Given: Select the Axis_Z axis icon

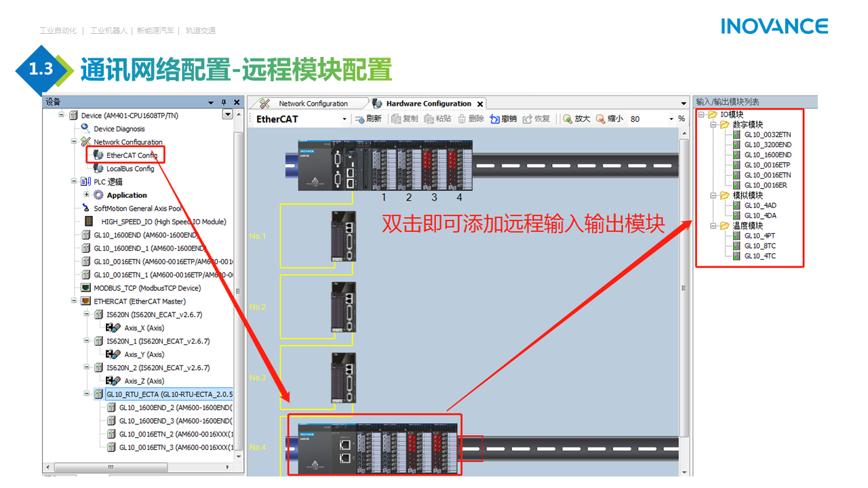Looking at the screenshot, I should click(113, 381).
